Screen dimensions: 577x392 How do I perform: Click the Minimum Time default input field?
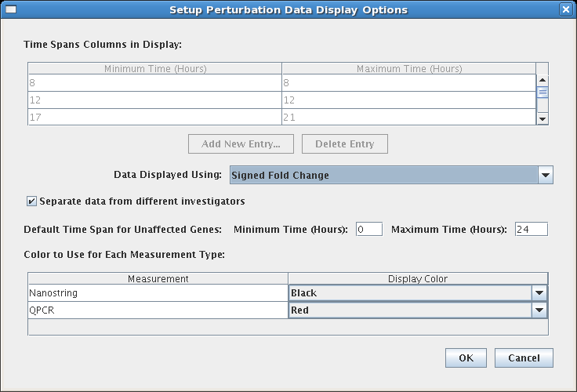pyautogui.click(x=368, y=230)
